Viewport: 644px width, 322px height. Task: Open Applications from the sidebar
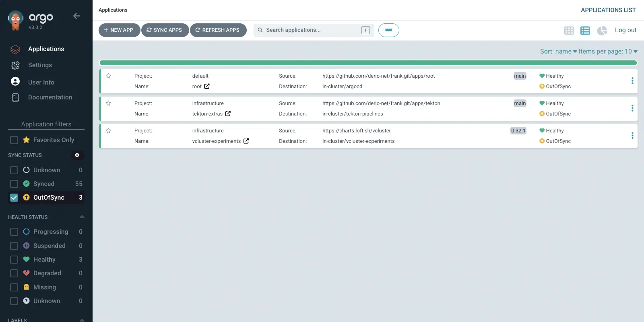(x=46, y=49)
